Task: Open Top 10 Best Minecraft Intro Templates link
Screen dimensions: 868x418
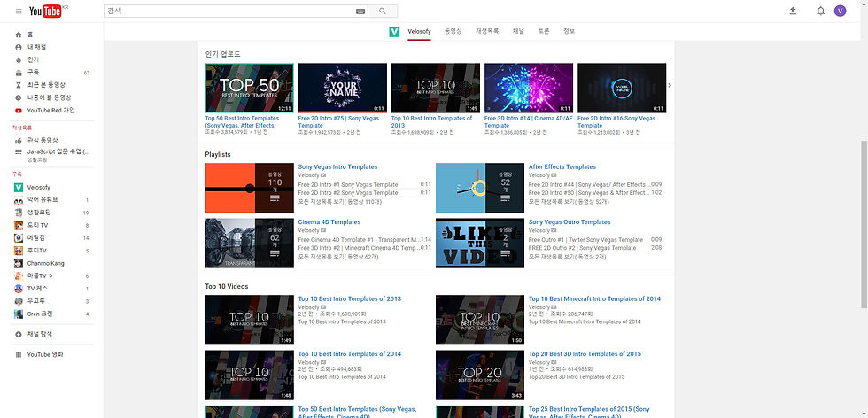Action: tap(594, 299)
